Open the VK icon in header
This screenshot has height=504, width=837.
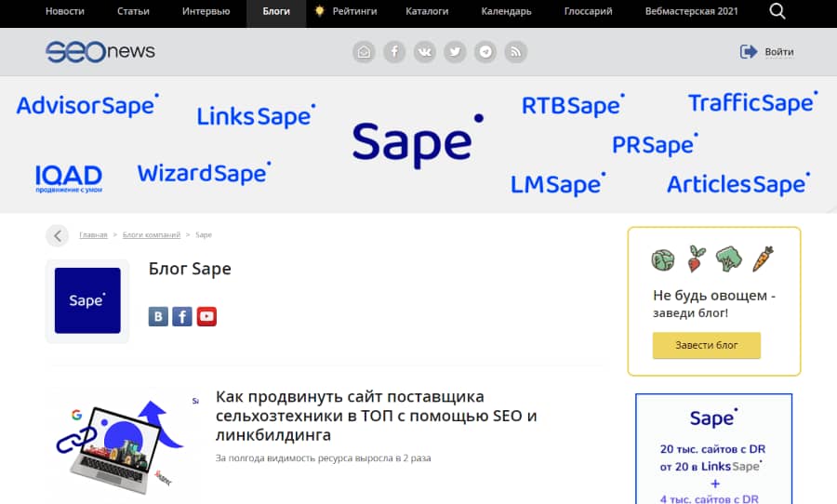pos(424,52)
